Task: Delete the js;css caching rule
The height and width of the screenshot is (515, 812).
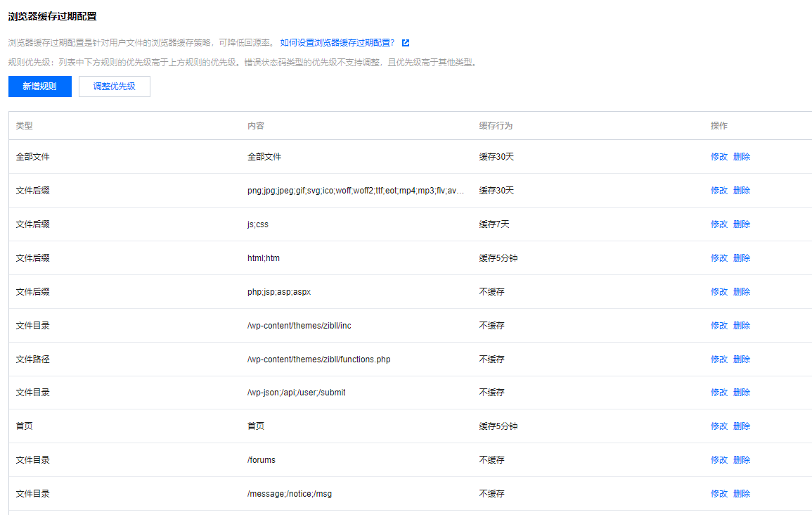Action: point(742,224)
